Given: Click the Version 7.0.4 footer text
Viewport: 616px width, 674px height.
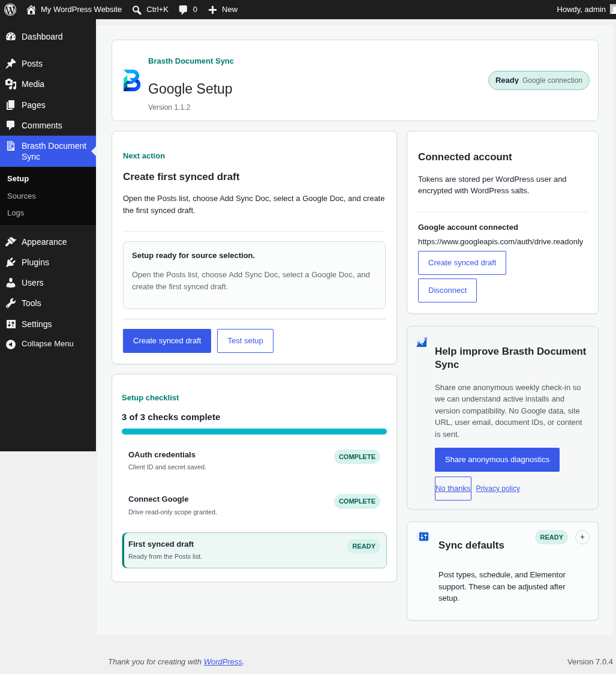Looking at the screenshot, I should click(x=590, y=661).
